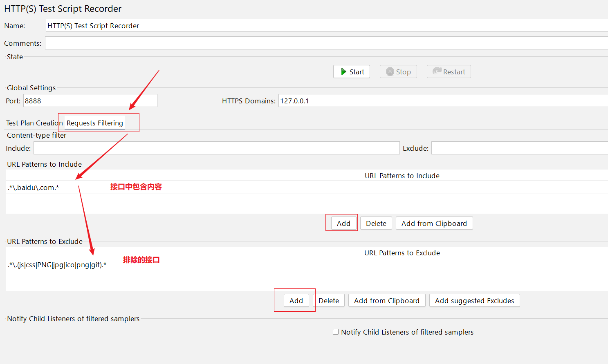Click Add under URL Patterns to Exclude
Image resolution: width=608 pixels, height=364 pixels.
coord(296,301)
